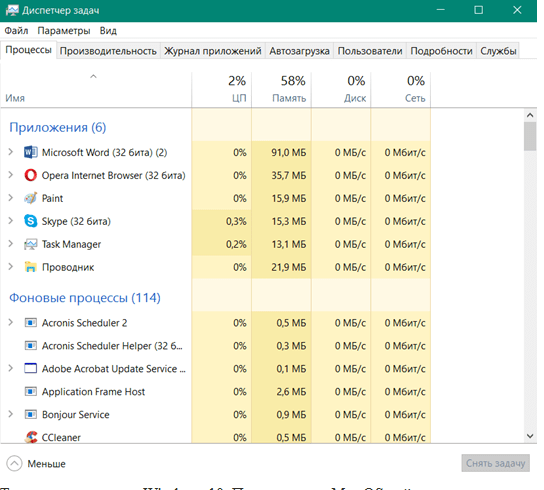Expand the Microsoft Word process group
This screenshot has height=490, width=544.
click(11, 152)
